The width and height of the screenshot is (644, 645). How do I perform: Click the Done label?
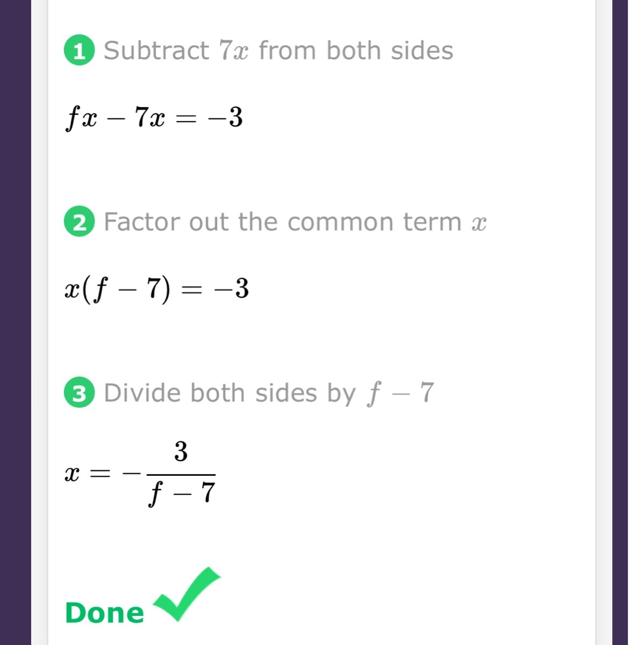[104, 613]
